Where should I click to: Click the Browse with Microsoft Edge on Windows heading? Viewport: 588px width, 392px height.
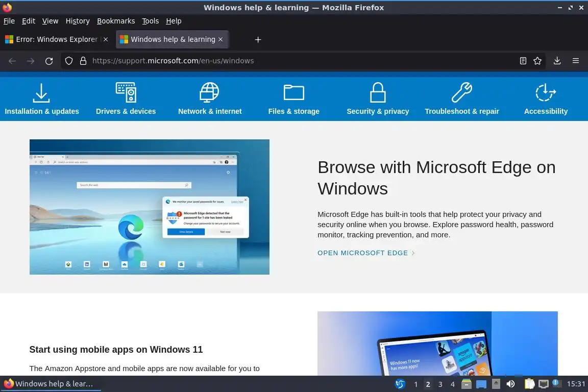point(436,178)
